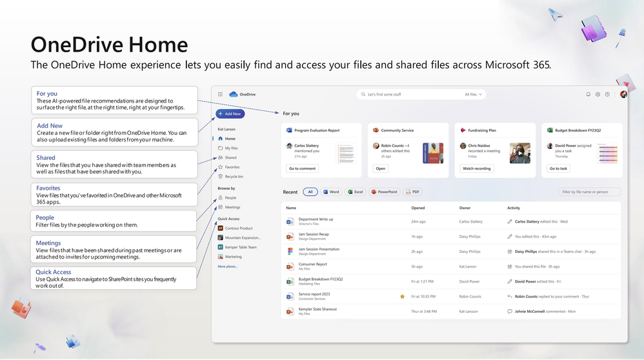The height and width of the screenshot is (360, 644).
Task: Sort by the Owner column header
Action: click(x=465, y=208)
